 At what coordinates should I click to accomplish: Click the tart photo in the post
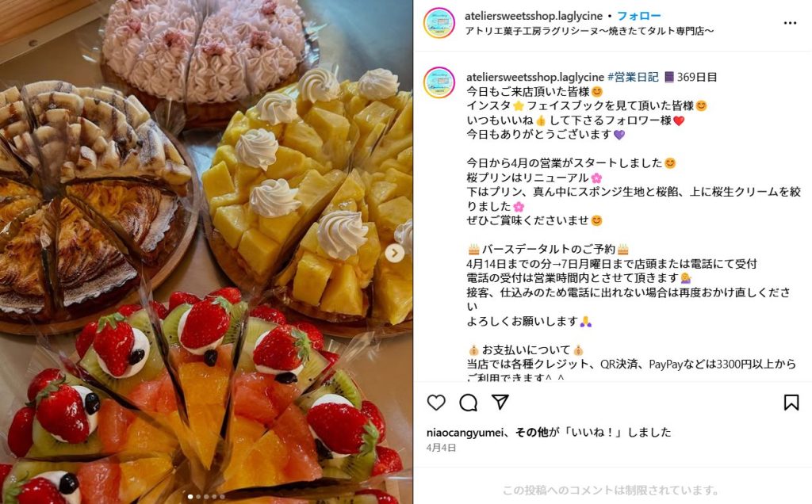(x=206, y=252)
